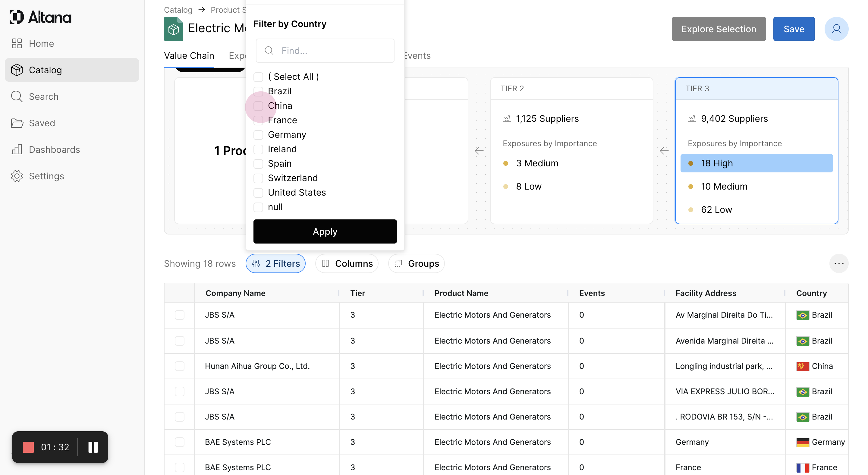The height and width of the screenshot is (475, 868).
Task: Pause the screen recording
Action: [93, 447]
